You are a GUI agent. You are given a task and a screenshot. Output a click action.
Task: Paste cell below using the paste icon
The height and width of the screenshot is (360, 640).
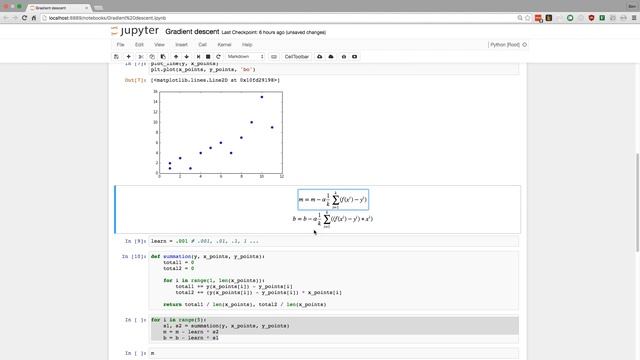tap(163, 57)
